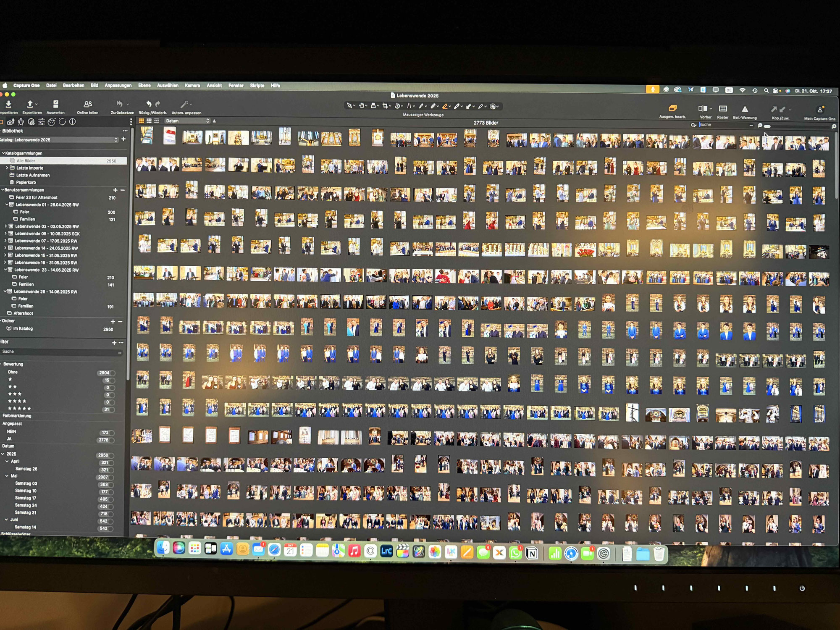Open the Anpassungen menu
This screenshot has width=840, height=630.
pyautogui.click(x=118, y=85)
